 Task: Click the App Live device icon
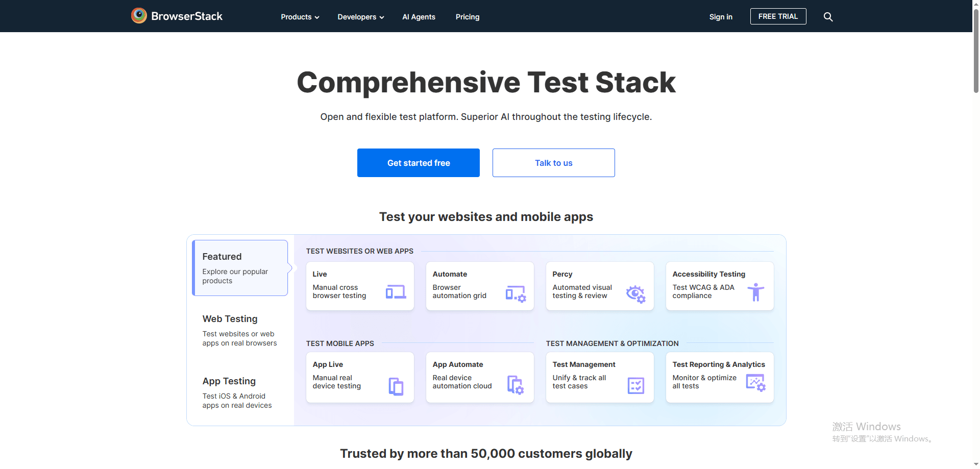point(396,386)
